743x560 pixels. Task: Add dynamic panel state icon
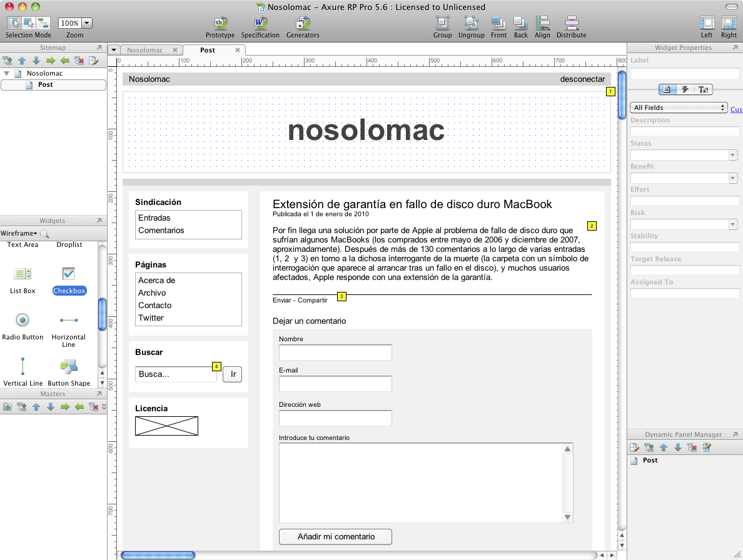coord(649,447)
